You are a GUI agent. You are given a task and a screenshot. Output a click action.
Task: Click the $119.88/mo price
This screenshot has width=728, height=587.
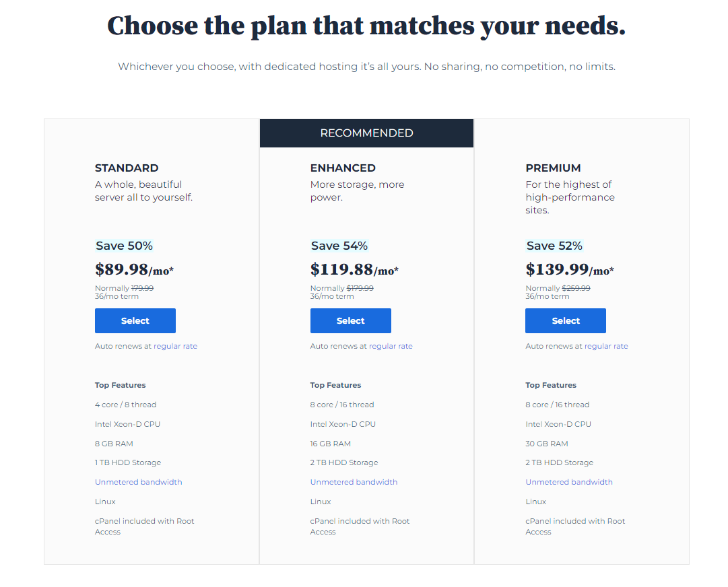(x=354, y=269)
